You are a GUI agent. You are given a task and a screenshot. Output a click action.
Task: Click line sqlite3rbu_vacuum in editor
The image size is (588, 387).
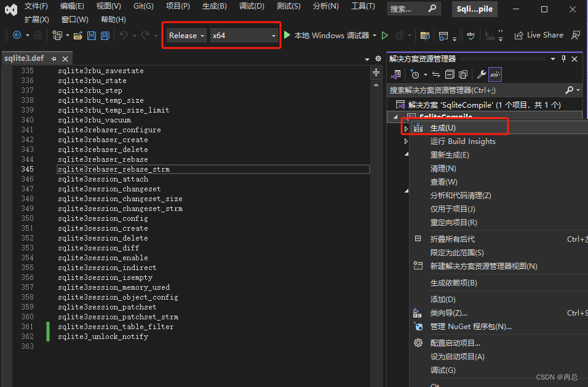[x=94, y=120]
